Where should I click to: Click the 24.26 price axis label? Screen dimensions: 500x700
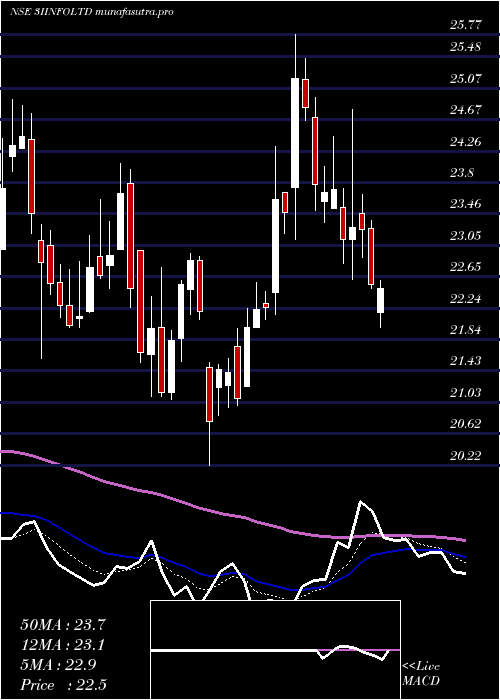[x=466, y=142]
